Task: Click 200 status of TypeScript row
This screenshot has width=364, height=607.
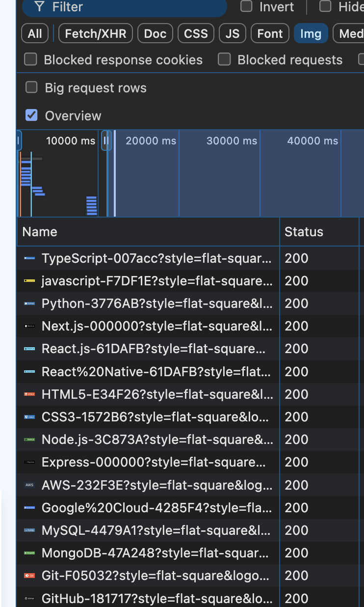Action: 296,258
